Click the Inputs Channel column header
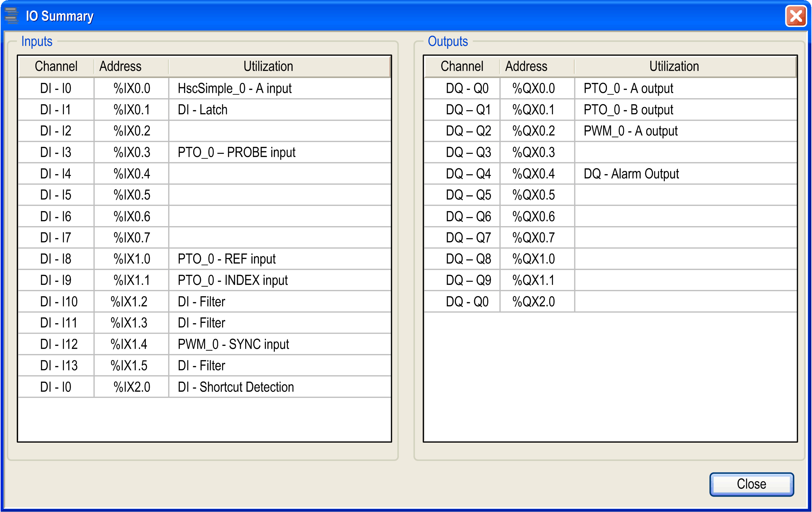 [x=56, y=66]
